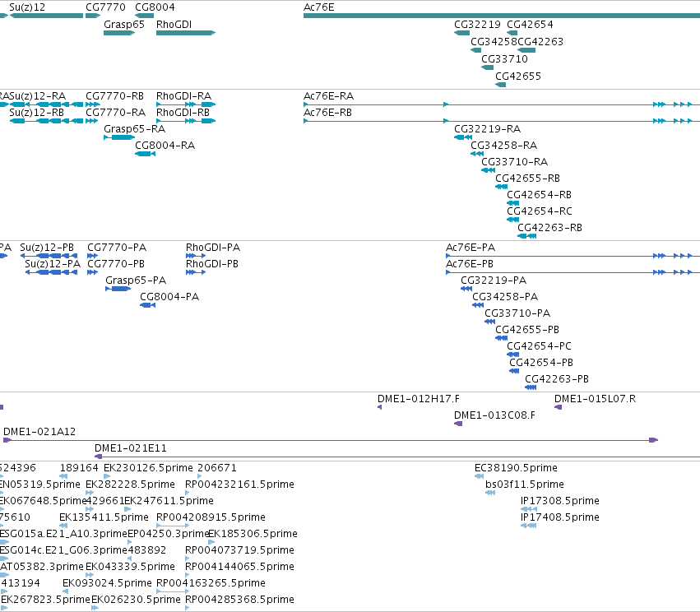Select the Ac76E-PA protein label
Image resolution: width=700 pixels, height=612 pixels.
pyautogui.click(x=471, y=248)
